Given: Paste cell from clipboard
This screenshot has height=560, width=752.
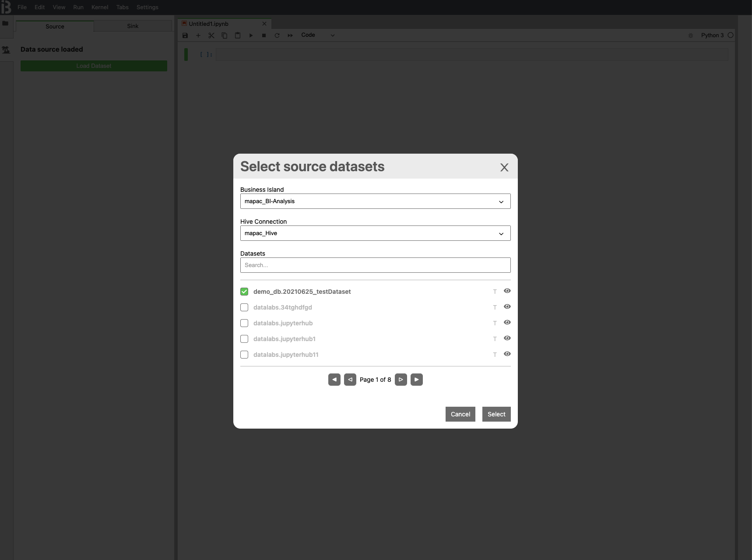Looking at the screenshot, I should (x=238, y=35).
